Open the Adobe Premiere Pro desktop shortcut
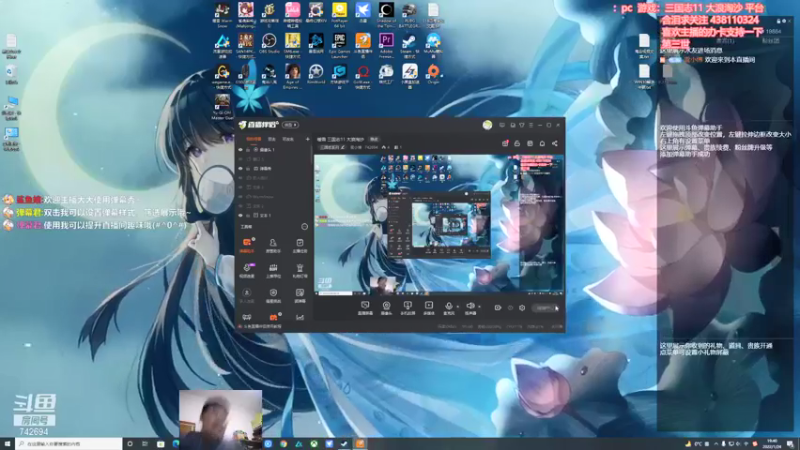 386,45
